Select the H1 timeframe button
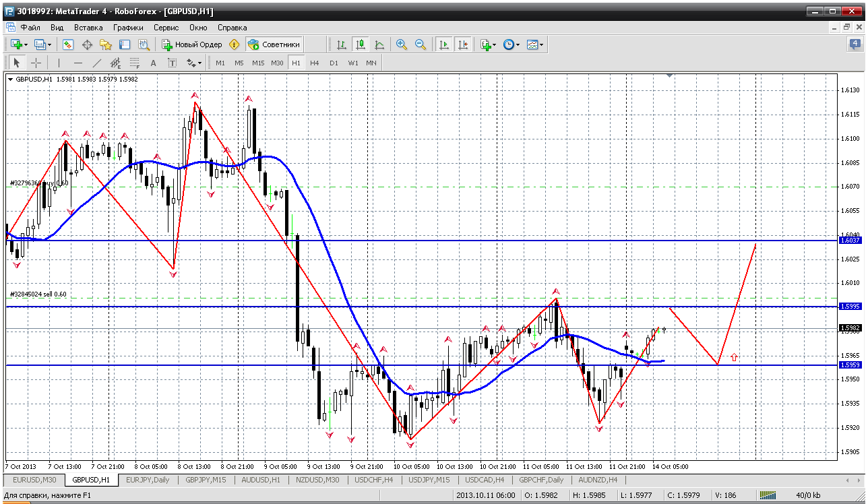Image resolution: width=868 pixels, height=504 pixels. pos(296,63)
